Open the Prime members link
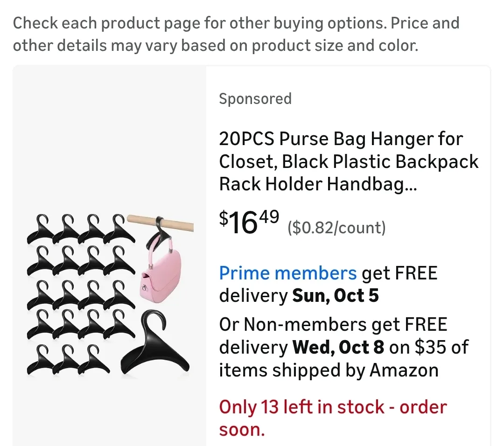Viewport: 504px width, 446px height. pos(287,273)
